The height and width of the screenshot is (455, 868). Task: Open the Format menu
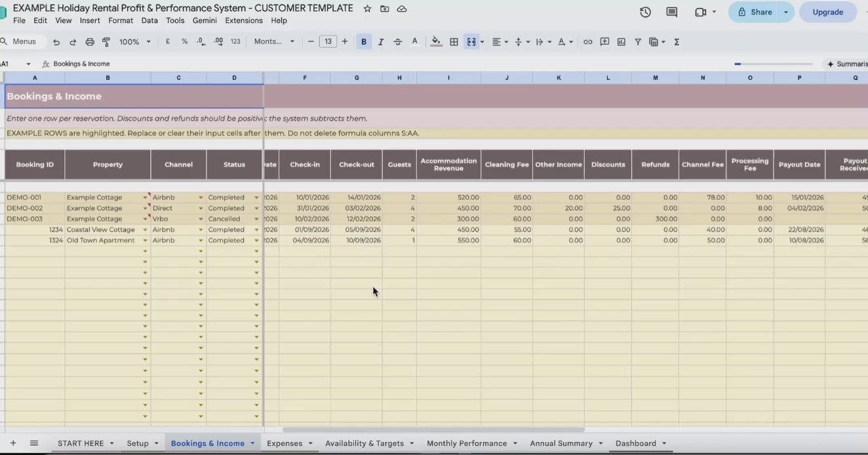coord(121,20)
